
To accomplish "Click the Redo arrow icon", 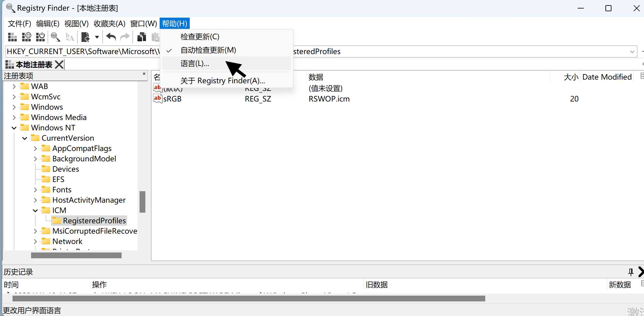I will click(x=125, y=37).
